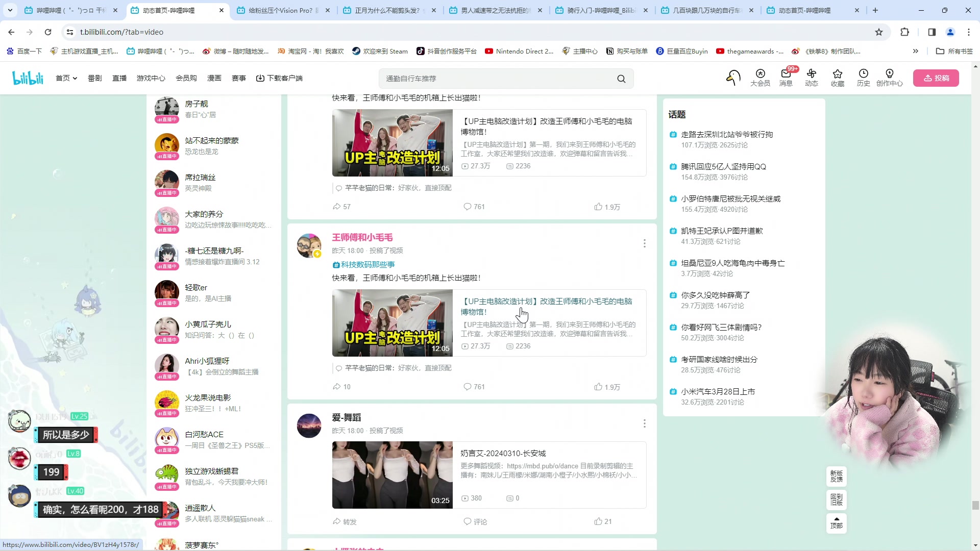Screen dimensions: 980x551
Task: Open the 创作中心 creator center icon
Action: [x=889, y=78]
